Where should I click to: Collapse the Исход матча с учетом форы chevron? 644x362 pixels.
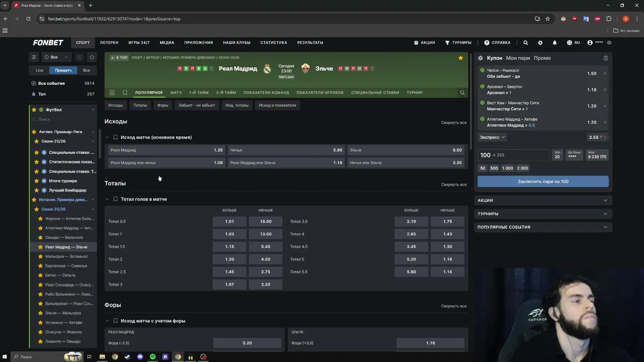point(107,321)
